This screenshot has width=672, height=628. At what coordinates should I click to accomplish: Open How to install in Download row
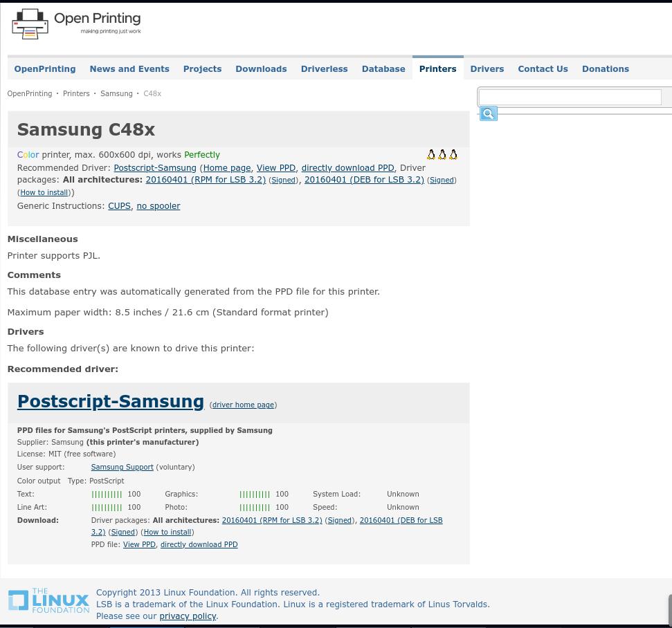point(167,532)
